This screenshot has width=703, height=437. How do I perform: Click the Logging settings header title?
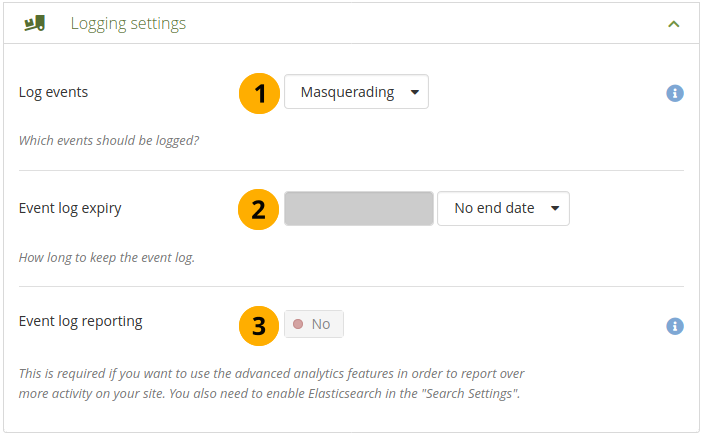tap(128, 23)
